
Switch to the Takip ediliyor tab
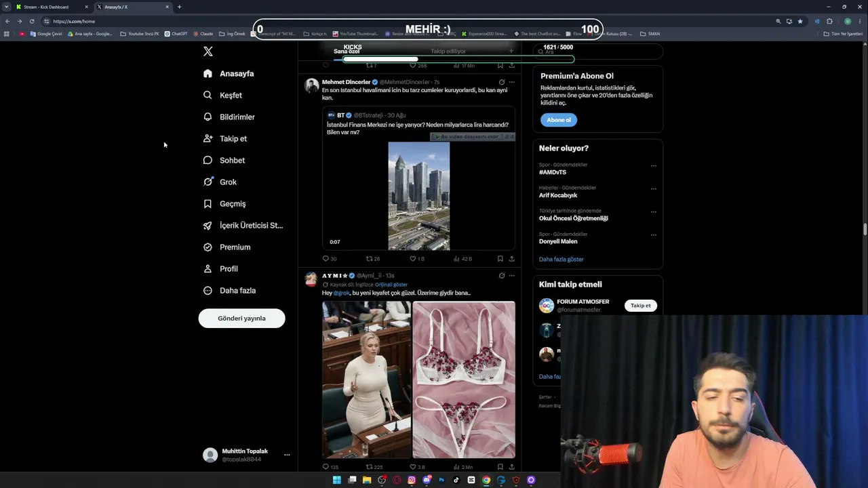tap(448, 52)
